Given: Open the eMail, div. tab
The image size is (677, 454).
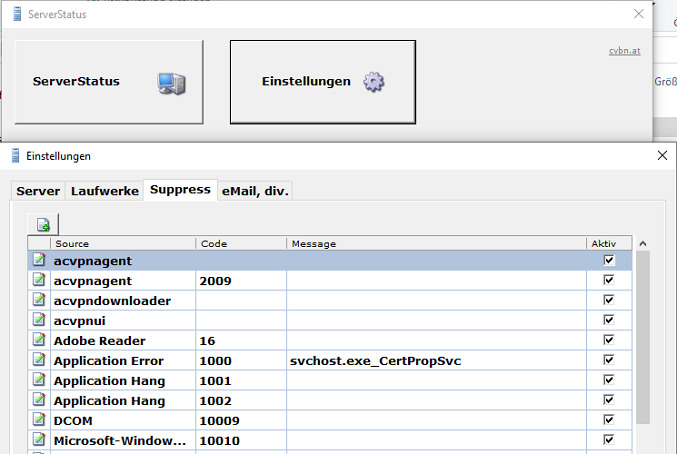Looking at the screenshot, I should pyautogui.click(x=255, y=191).
